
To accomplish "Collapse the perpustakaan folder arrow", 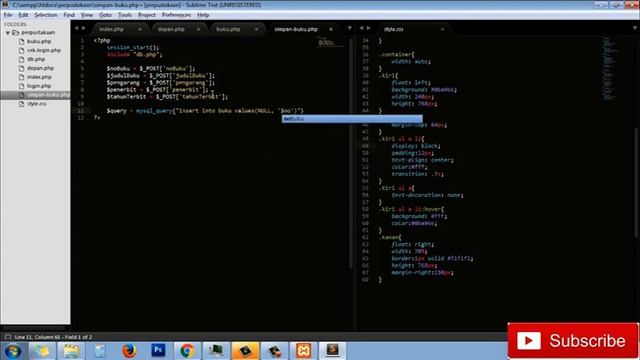I will pyautogui.click(x=7, y=32).
